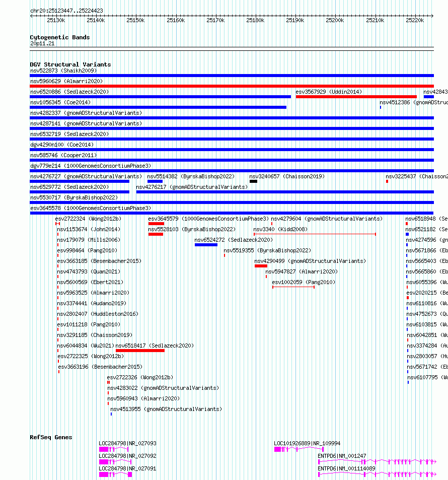Viewport: 448px width, 480px height.
Task: Select the red nsv5960629 (Almarri2020) variant bar
Action: point(232,86)
